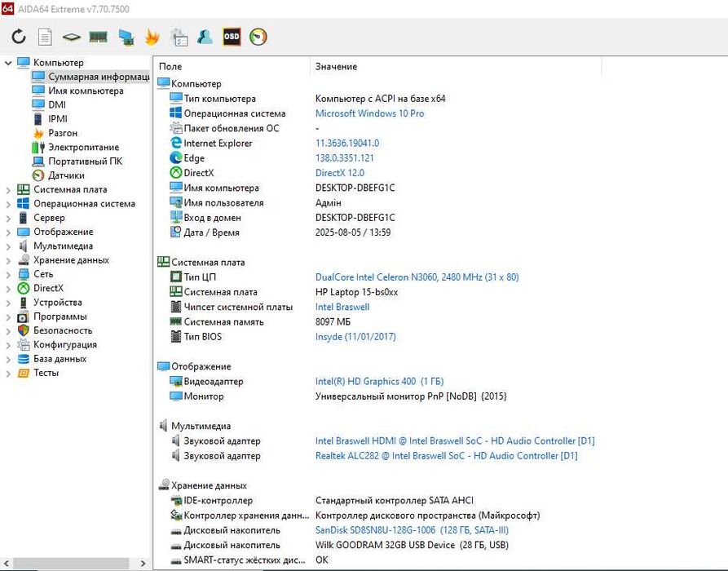Viewport: 728px width, 571px height.
Task: Select Портативный ПК in the tree
Action: click(77, 162)
